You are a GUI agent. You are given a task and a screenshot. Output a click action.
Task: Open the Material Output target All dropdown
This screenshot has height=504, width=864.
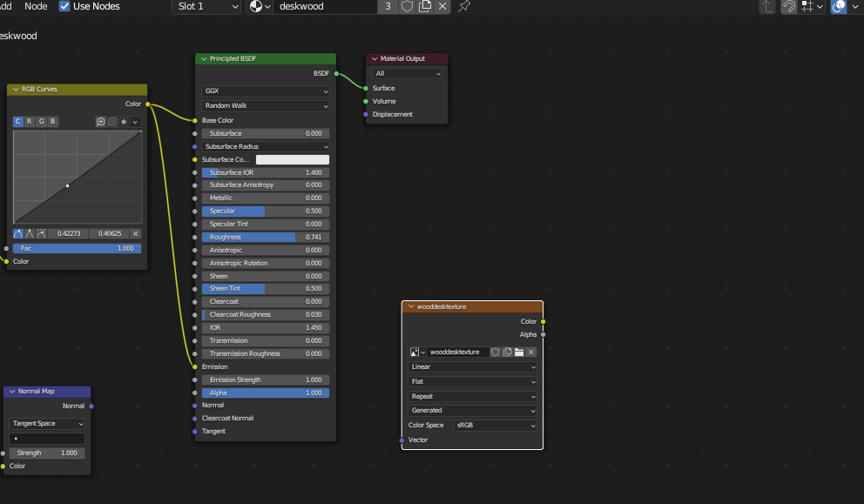click(408, 73)
